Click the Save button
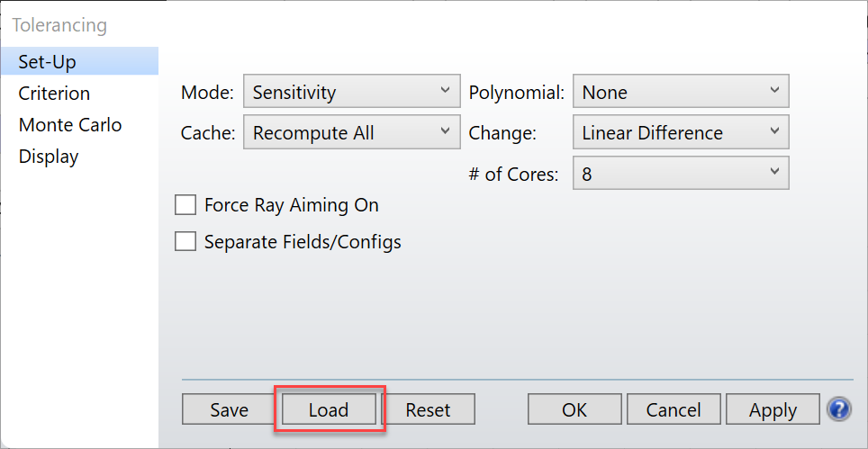This screenshot has height=449, width=868. [x=230, y=409]
